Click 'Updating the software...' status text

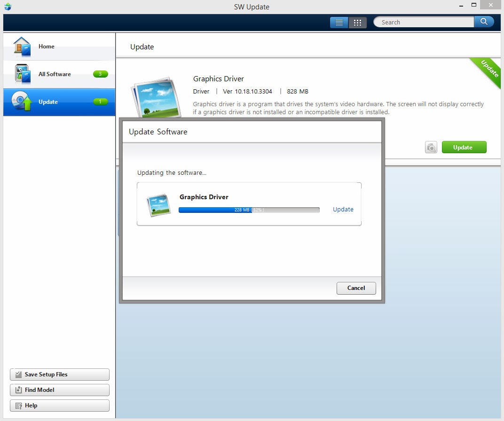[x=172, y=173]
